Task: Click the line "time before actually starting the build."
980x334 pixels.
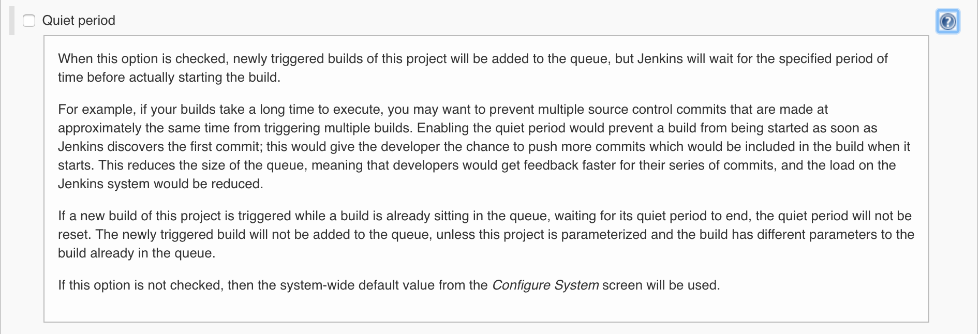Action: coord(169,78)
